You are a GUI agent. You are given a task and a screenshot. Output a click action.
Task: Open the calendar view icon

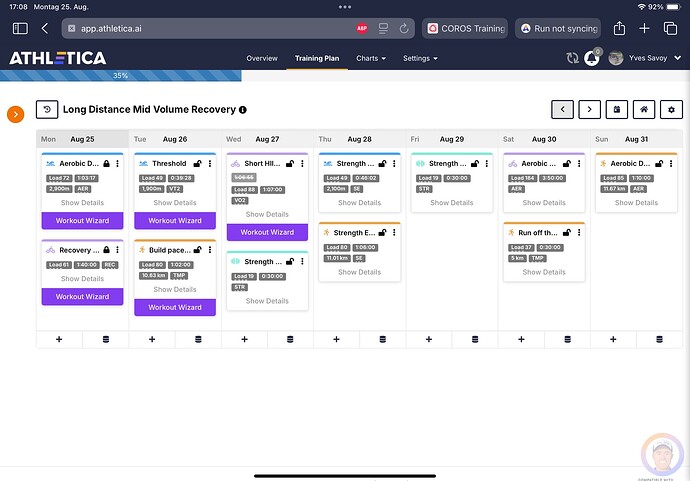pos(617,110)
